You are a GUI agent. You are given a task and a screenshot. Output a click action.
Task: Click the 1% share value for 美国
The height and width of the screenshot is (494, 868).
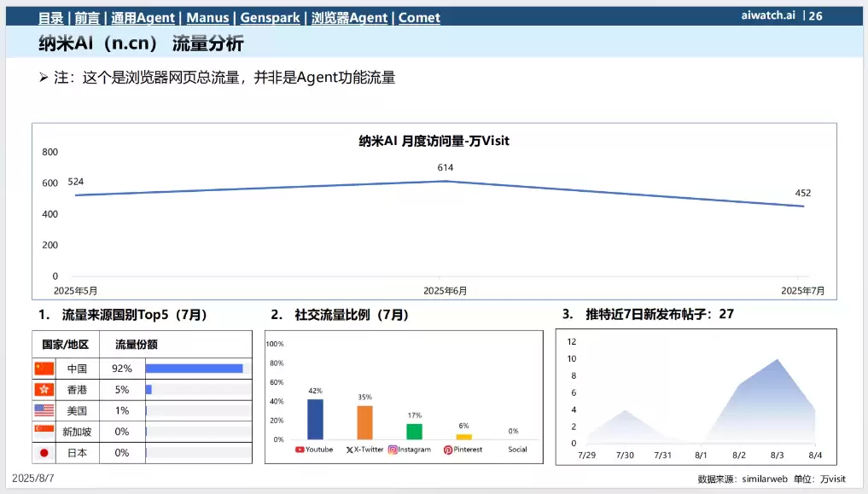coord(122,410)
